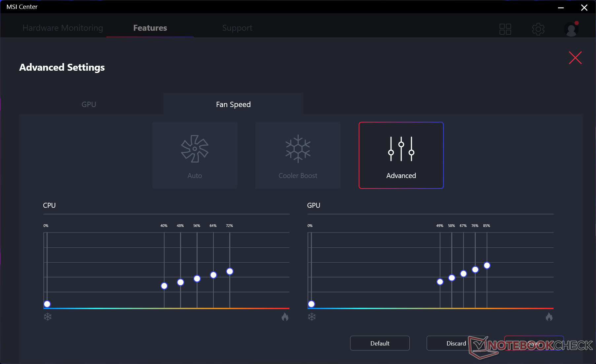The width and height of the screenshot is (596, 364).
Task: Click the CPU fan curve 40% point
Action: pyautogui.click(x=164, y=286)
